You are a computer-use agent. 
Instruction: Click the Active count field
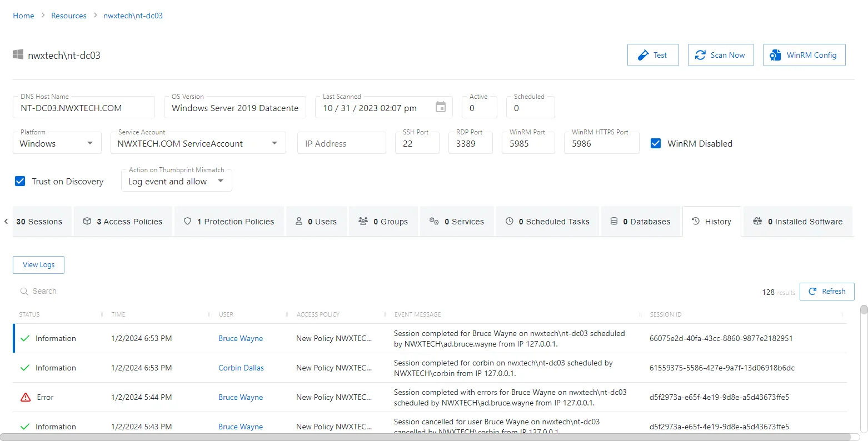pyautogui.click(x=480, y=107)
